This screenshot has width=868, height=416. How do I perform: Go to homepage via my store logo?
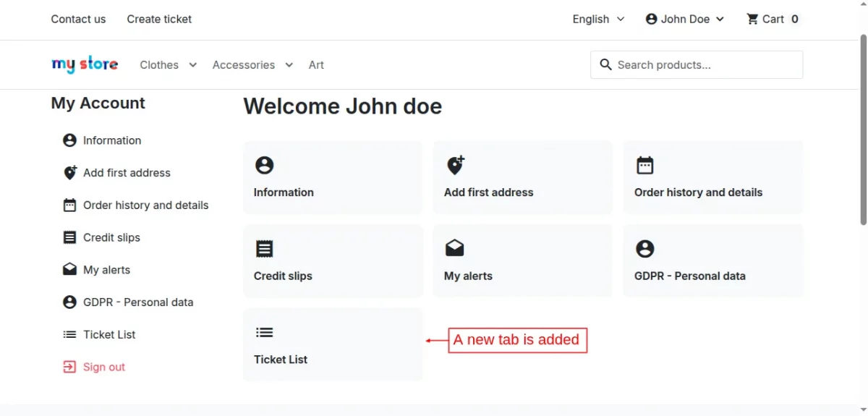(x=85, y=64)
